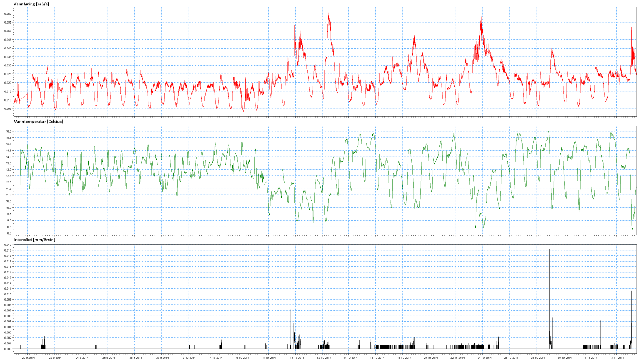Select the 18-10-2014 date label
The image size is (644, 364).
click(404, 357)
